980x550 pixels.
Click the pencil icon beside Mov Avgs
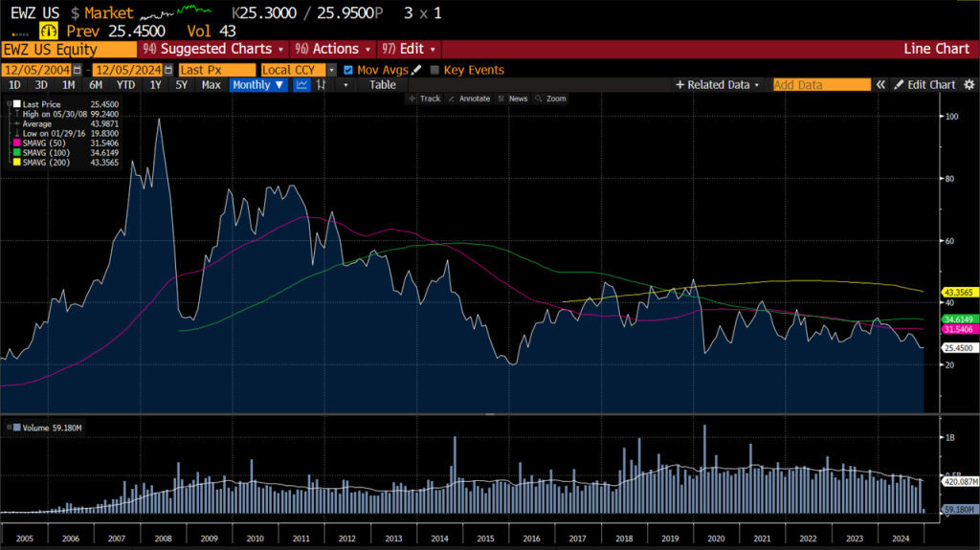(x=416, y=70)
